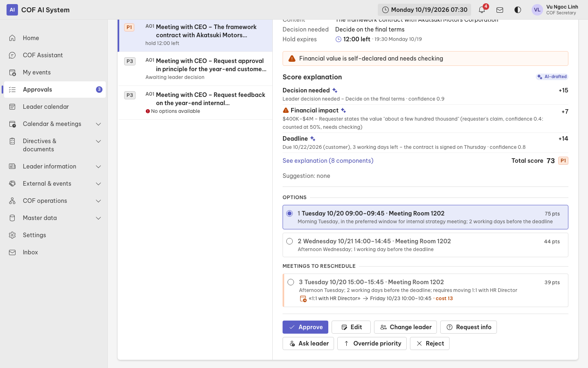Click the AI sparkle icon beside Decision needed
The image size is (588, 368).
335,90
